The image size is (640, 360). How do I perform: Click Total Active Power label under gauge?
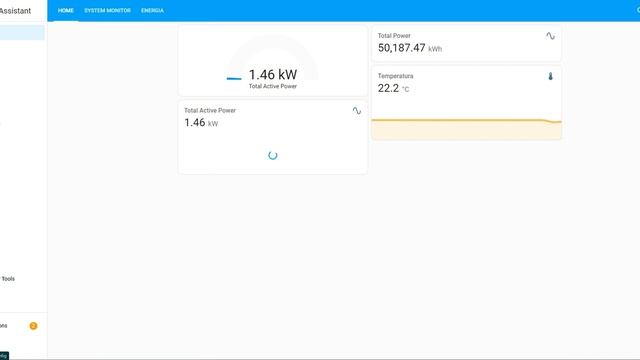point(273,86)
